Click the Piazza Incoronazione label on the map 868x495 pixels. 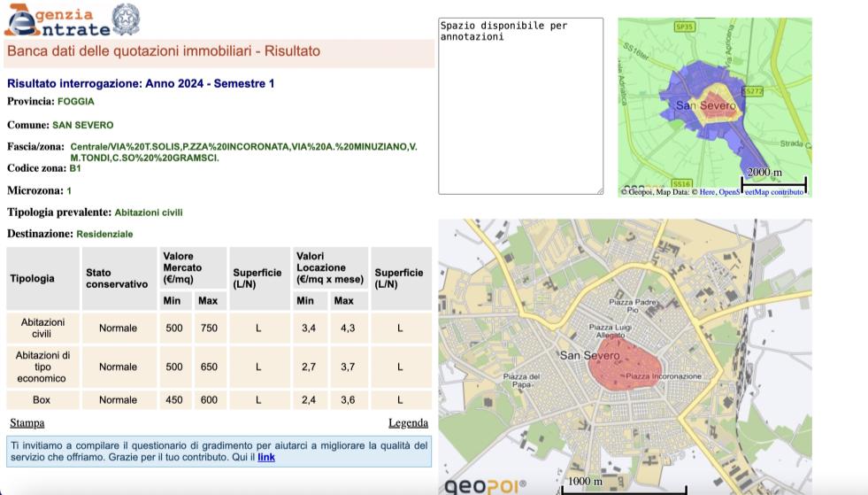(x=664, y=376)
